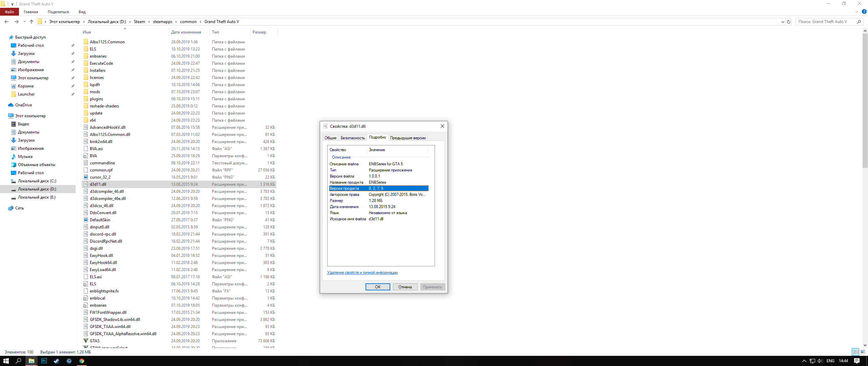Expand the recent locations dropdown arrow
The height and width of the screenshot is (366, 868).
click(24, 22)
